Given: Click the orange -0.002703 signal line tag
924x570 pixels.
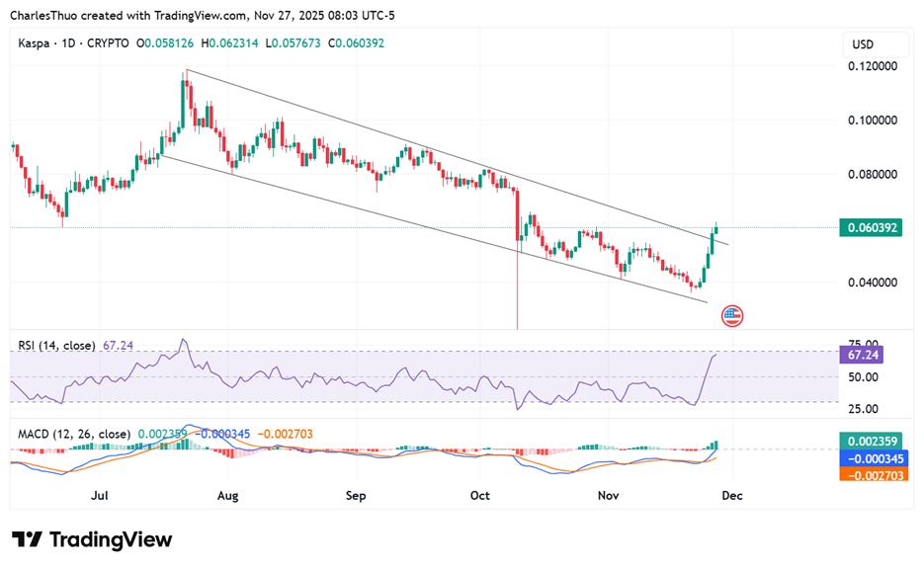Looking at the screenshot, I should (x=873, y=474).
